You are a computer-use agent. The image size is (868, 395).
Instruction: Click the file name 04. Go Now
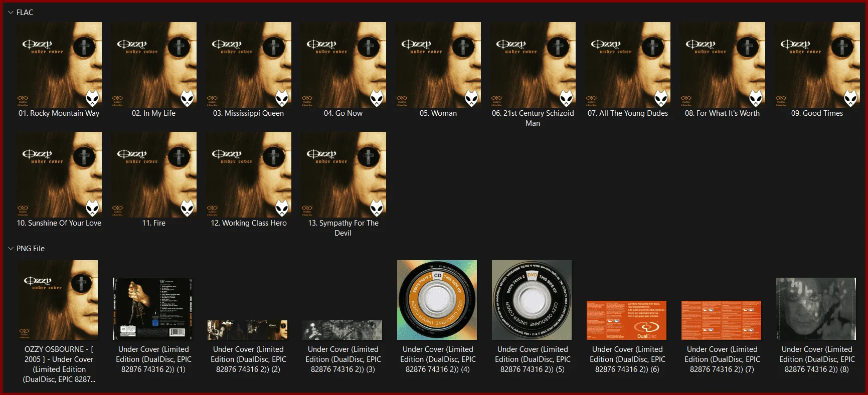343,113
